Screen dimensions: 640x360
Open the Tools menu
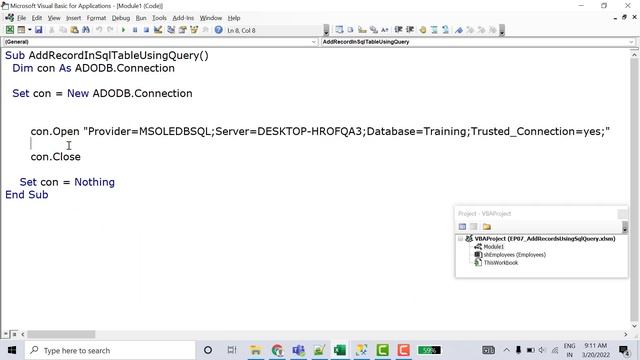pyautogui.click(x=159, y=18)
